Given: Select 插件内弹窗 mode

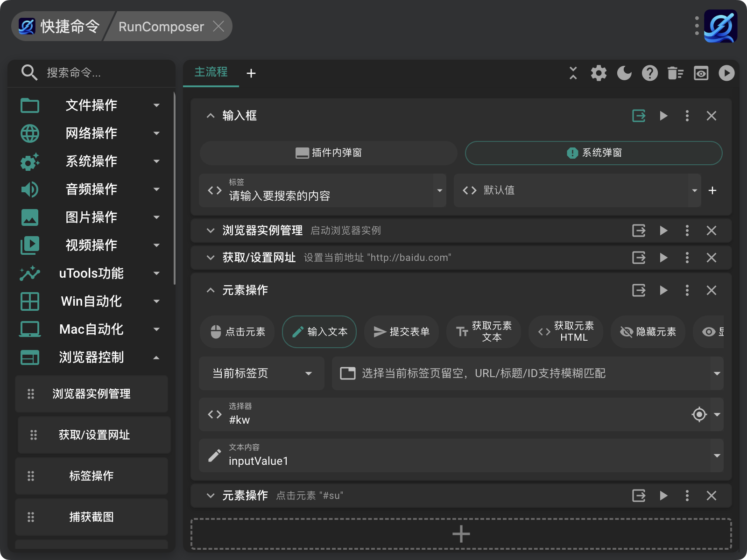Looking at the screenshot, I should coord(329,153).
